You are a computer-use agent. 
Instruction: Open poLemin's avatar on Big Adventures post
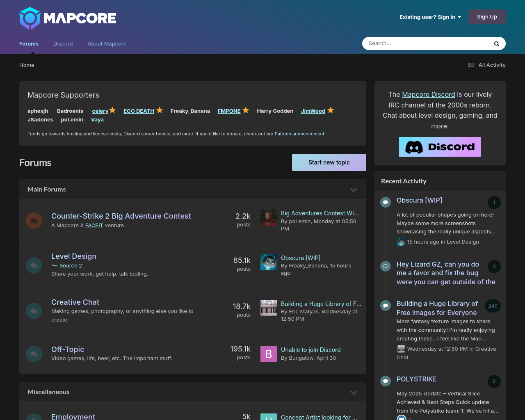269,217
